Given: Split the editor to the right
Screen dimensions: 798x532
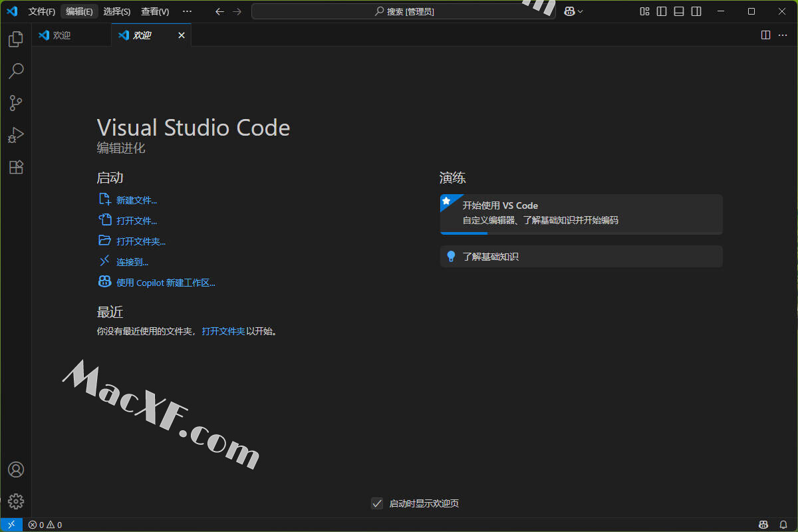Looking at the screenshot, I should 765,35.
